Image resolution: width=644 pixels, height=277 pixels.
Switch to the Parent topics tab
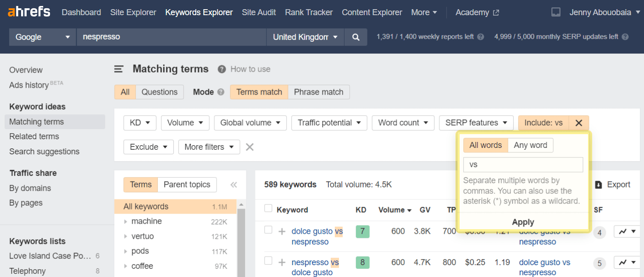[x=187, y=185]
